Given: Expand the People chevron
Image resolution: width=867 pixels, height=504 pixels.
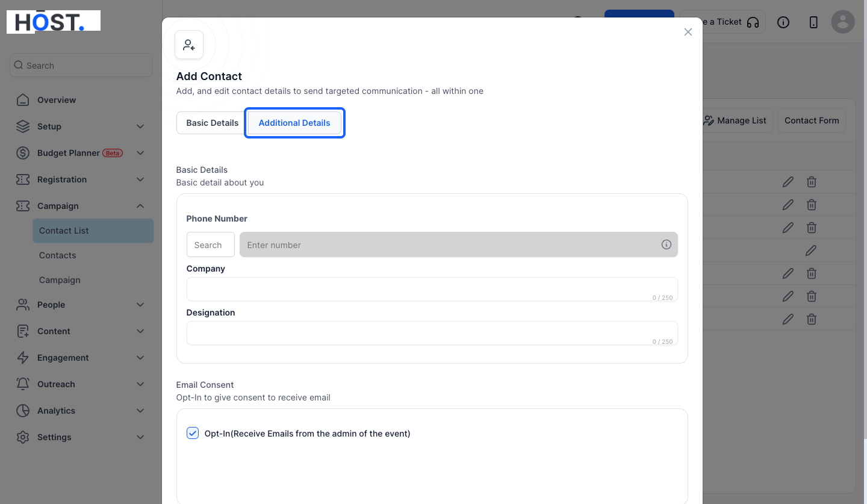Looking at the screenshot, I should [140, 305].
